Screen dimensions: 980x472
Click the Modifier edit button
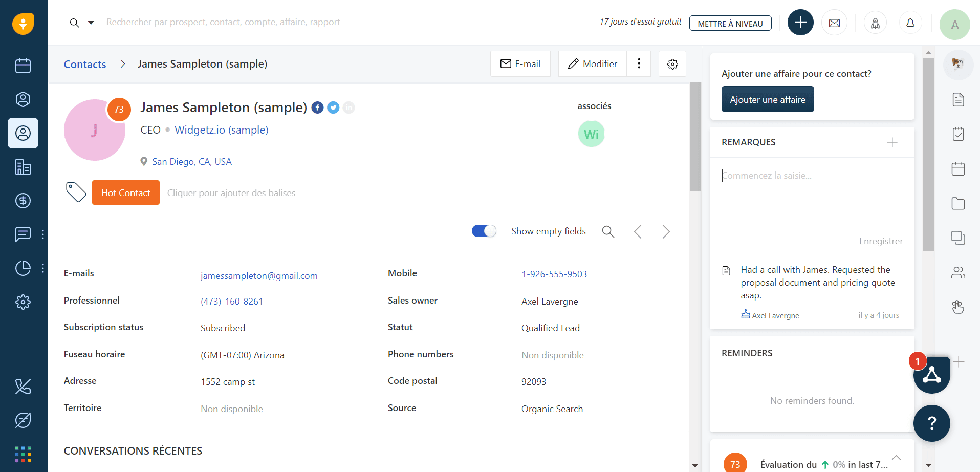pos(593,64)
